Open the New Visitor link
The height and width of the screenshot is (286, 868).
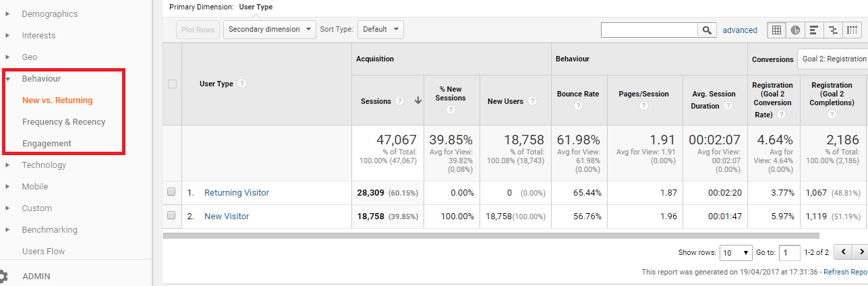click(227, 217)
